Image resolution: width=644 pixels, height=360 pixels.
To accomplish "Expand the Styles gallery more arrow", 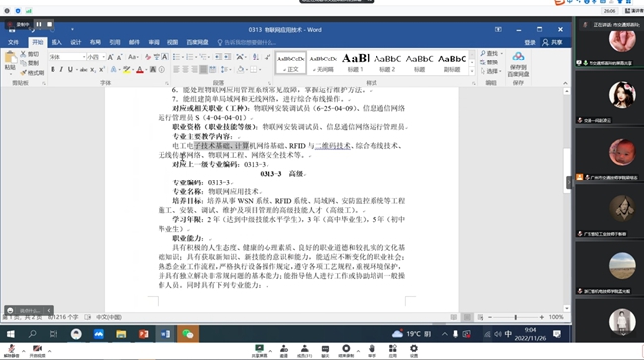I will coord(472,72).
